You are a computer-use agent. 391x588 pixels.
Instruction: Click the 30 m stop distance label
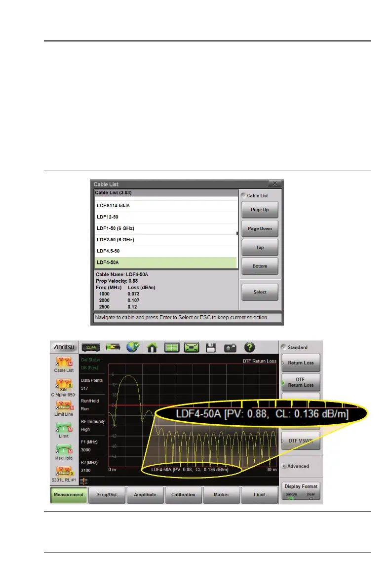pyautogui.click(x=272, y=470)
